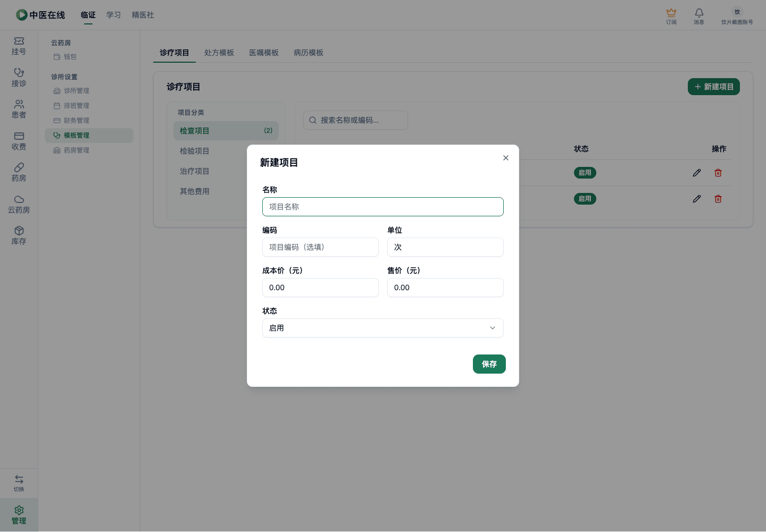Click the 状态 column header
This screenshot has height=532, width=766.
coord(581,149)
